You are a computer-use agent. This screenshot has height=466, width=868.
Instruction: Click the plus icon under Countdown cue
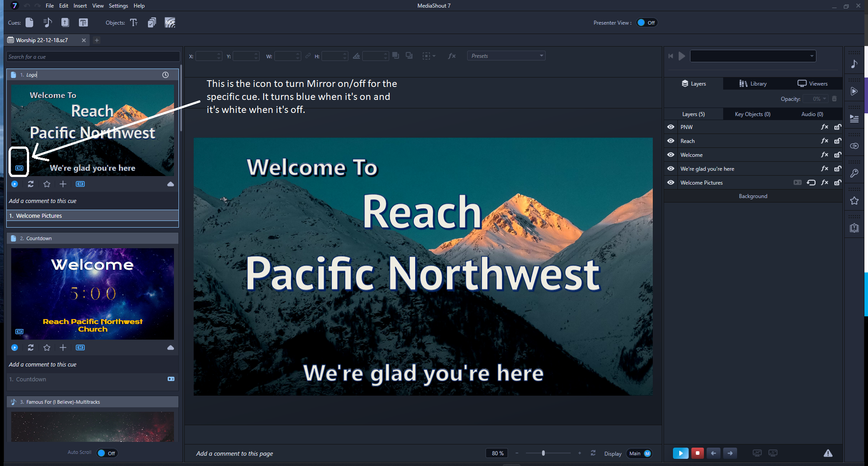pyautogui.click(x=63, y=348)
